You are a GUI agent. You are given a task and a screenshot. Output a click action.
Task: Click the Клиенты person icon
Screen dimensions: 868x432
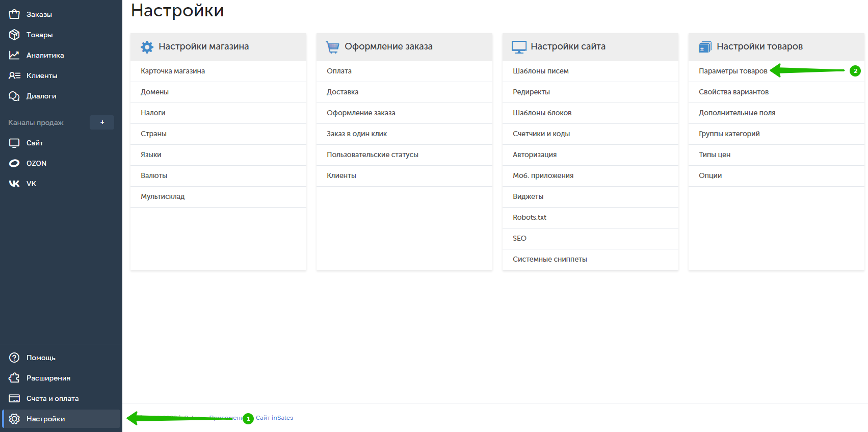point(14,75)
